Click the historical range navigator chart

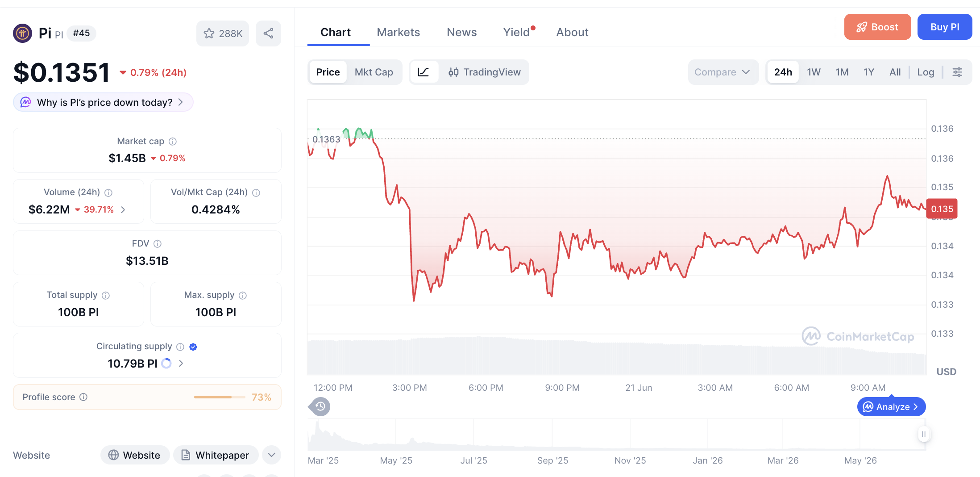(616, 434)
